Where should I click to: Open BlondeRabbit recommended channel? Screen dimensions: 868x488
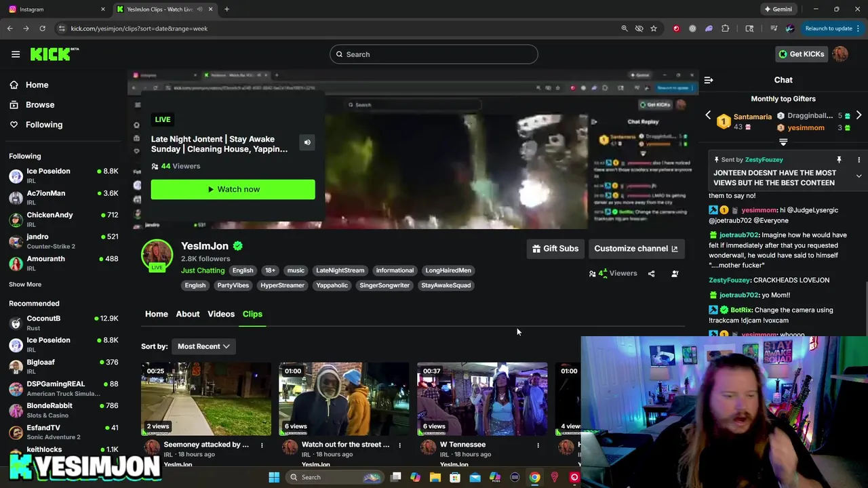click(64, 410)
